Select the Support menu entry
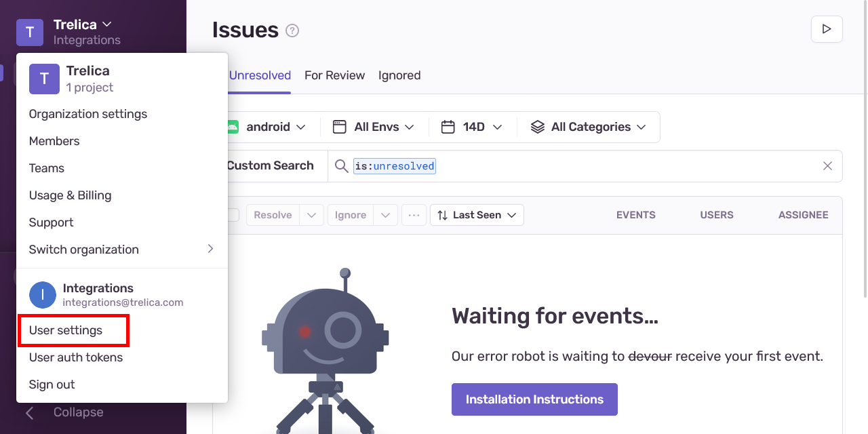Image resolution: width=868 pixels, height=434 pixels. point(51,222)
